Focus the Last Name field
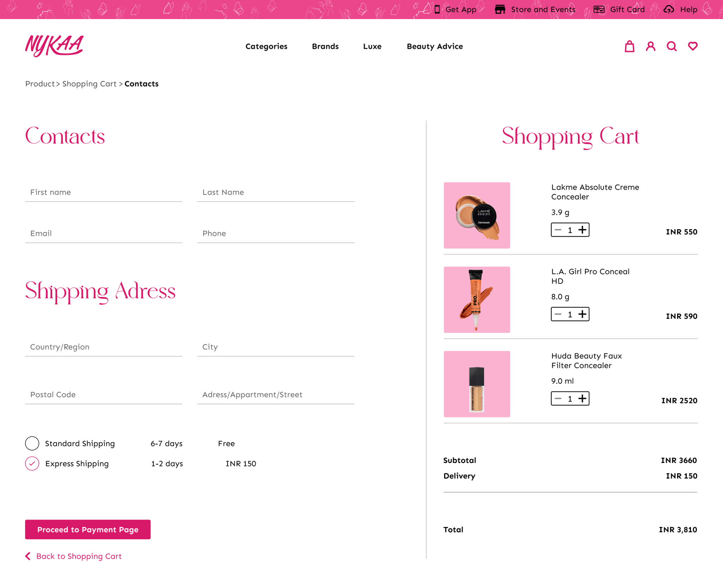Viewport: 723px width, 588px height. [276, 192]
